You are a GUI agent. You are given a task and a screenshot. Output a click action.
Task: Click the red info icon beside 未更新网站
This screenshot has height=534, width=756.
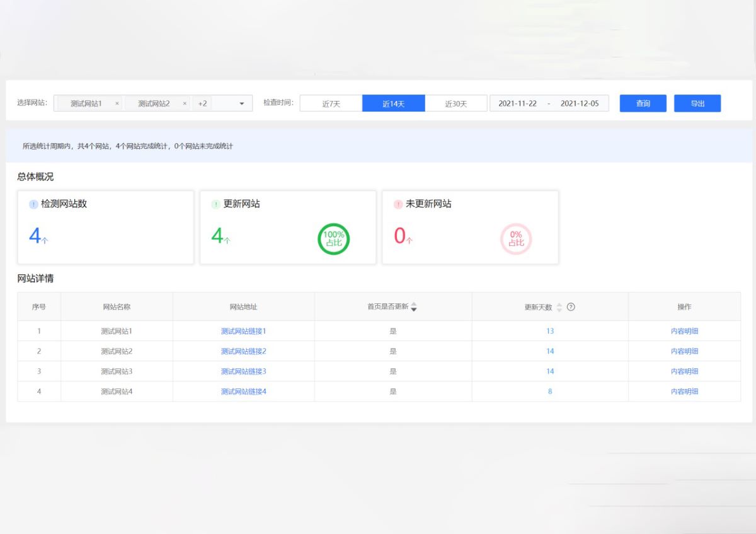coord(398,204)
